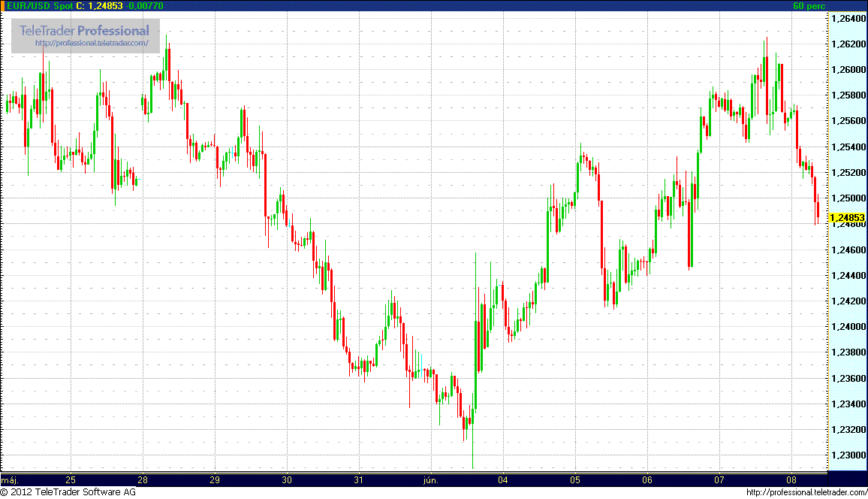Click the 1,25400 price axis label

coord(848,147)
